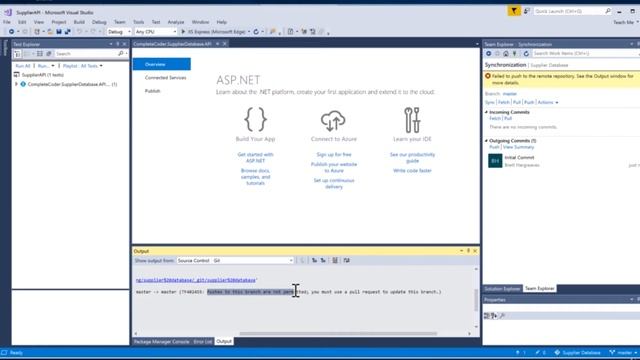
Task: Click the Output horizontal scrollbar thumb
Action: point(338,333)
